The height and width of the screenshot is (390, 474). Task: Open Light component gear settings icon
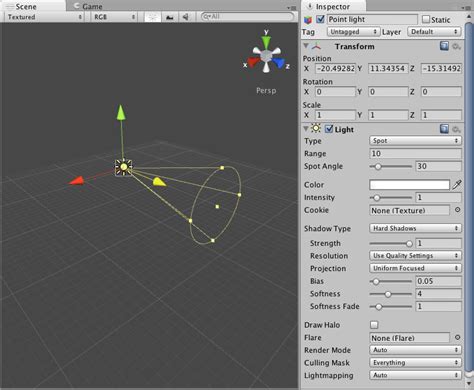pyautogui.click(x=456, y=129)
